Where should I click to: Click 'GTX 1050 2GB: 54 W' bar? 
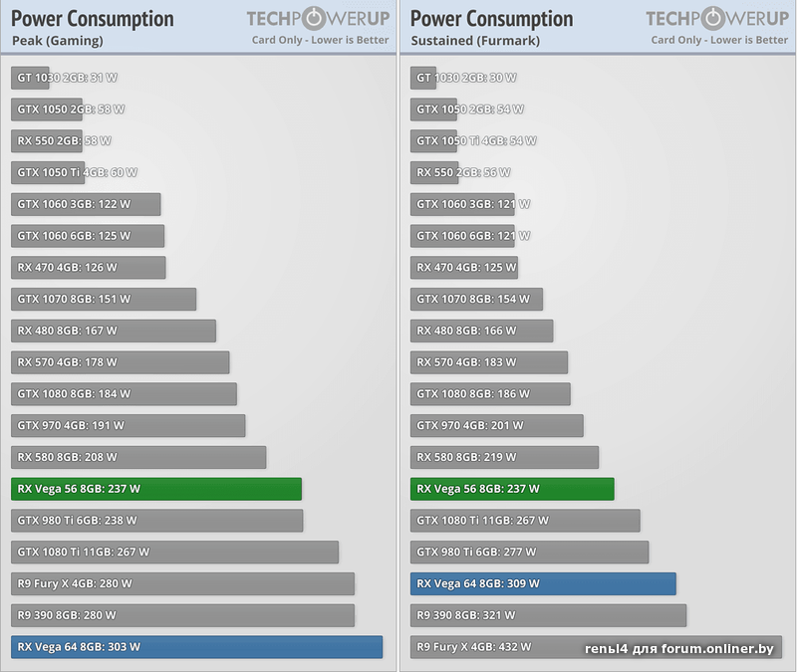click(x=433, y=110)
